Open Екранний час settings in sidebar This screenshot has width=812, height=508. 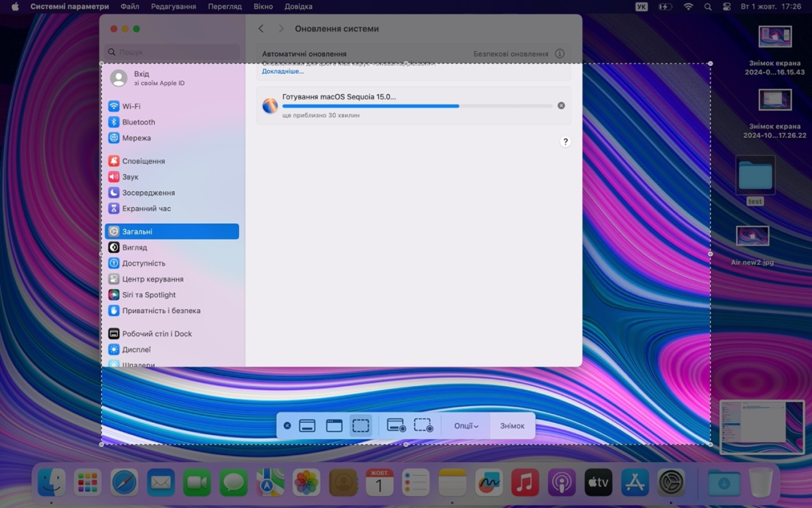(x=172, y=208)
